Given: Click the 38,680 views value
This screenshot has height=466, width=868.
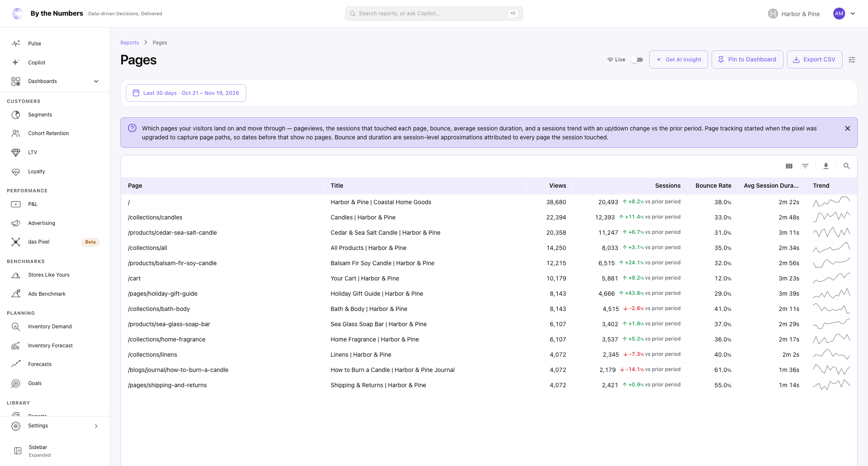Looking at the screenshot, I should coord(556,202).
